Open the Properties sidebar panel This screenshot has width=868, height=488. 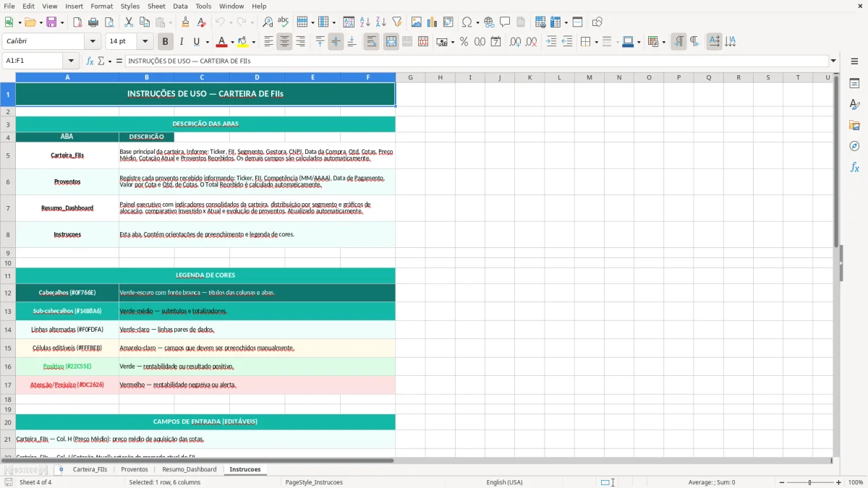point(854,83)
